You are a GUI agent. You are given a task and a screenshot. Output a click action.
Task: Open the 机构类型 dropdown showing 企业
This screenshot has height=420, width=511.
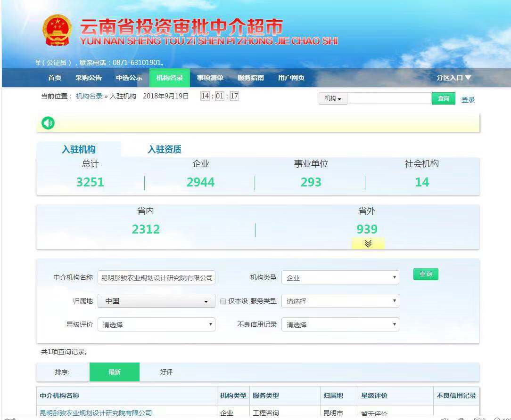pyautogui.click(x=340, y=277)
